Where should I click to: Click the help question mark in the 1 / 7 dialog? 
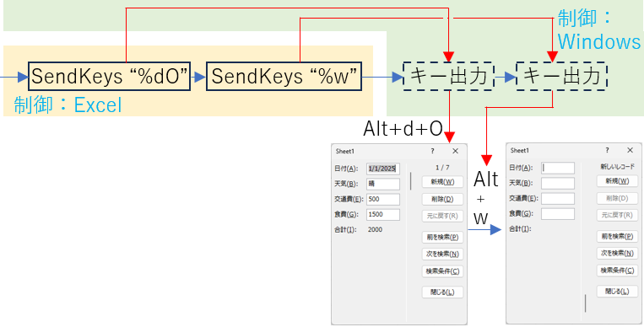(x=432, y=151)
